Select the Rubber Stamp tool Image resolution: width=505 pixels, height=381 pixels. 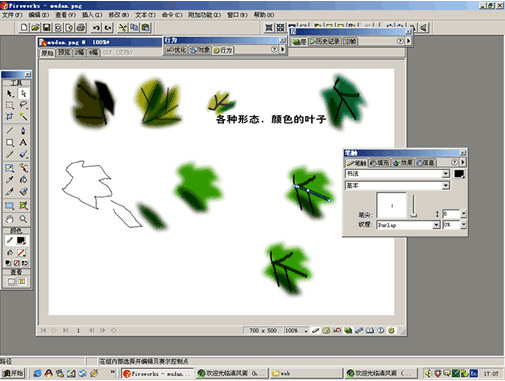tap(23, 192)
